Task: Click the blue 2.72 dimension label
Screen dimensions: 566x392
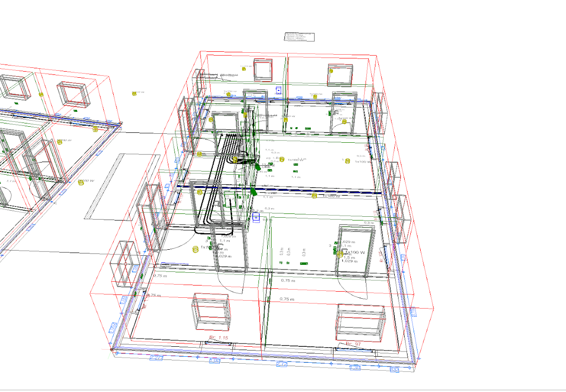Action: coord(282,364)
